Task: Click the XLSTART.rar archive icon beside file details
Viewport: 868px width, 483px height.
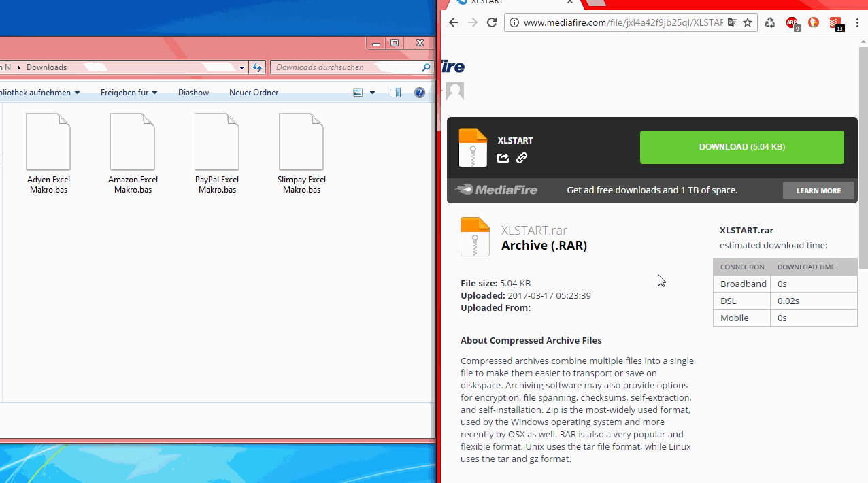Action: coord(475,237)
